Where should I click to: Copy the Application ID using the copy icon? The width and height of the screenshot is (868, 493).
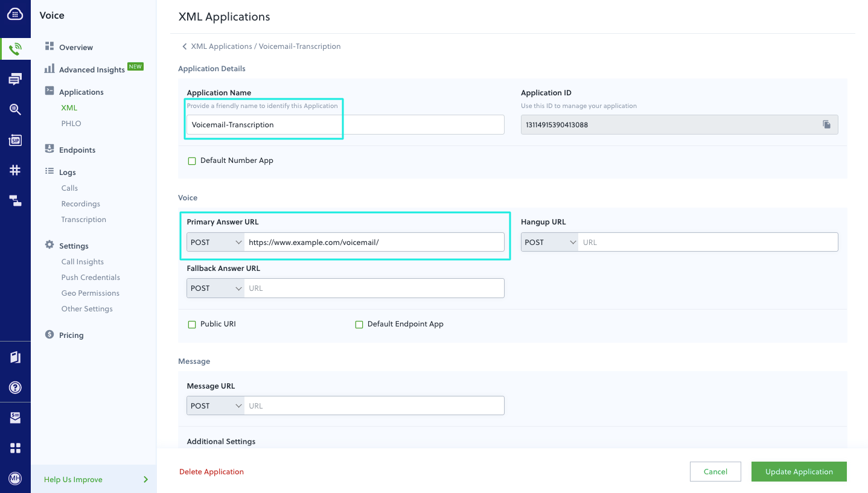(826, 124)
